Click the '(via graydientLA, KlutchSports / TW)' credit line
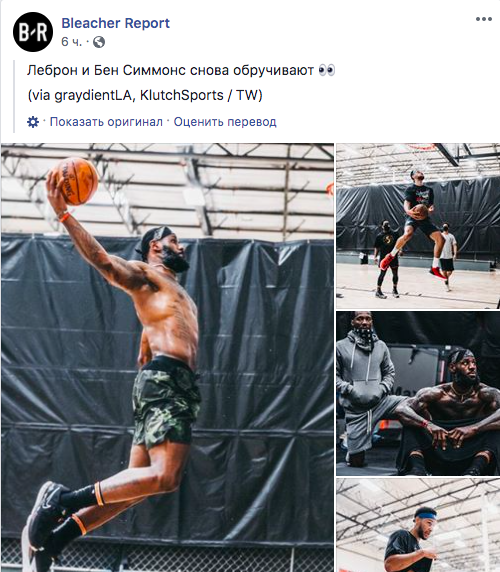 click(x=145, y=95)
